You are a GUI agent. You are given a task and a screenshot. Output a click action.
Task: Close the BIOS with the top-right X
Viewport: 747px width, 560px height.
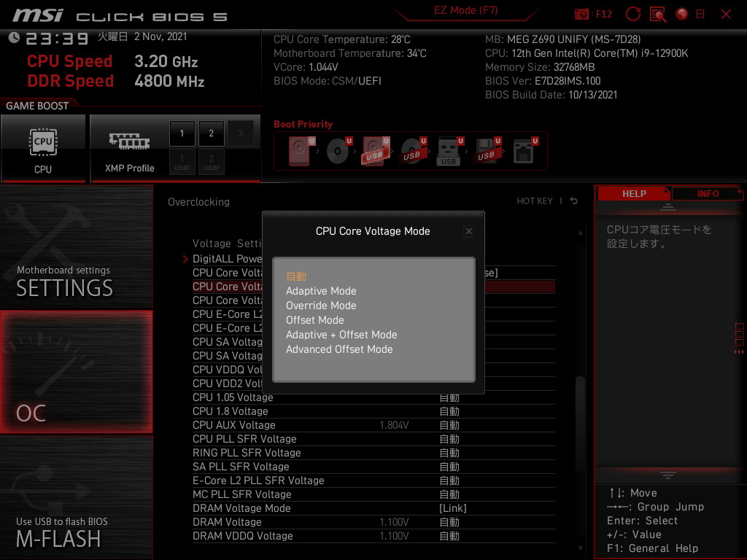coord(726,15)
